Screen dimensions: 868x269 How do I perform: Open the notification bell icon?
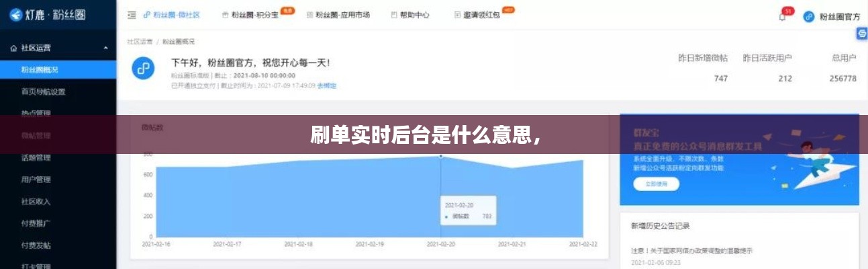pyautogui.click(x=782, y=17)
